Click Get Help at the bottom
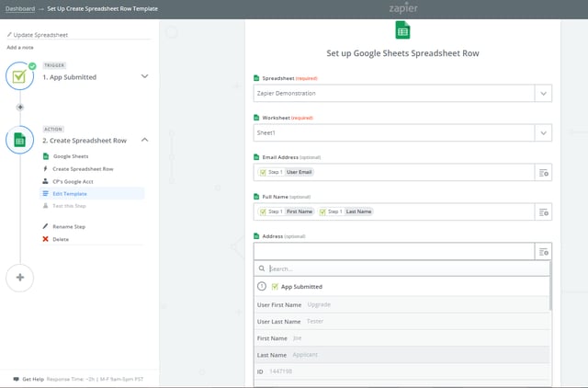This screenshot has width=588, height=388. tap(33, 380)
